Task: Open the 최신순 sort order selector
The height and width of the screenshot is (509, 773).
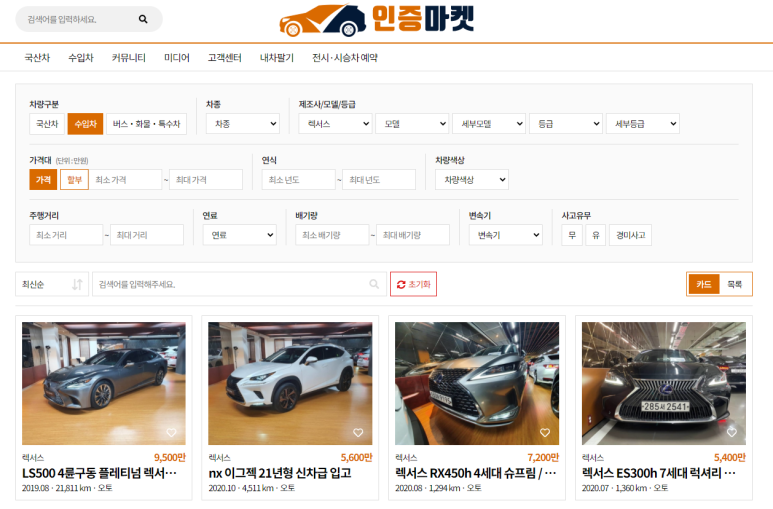Action: 52,284
